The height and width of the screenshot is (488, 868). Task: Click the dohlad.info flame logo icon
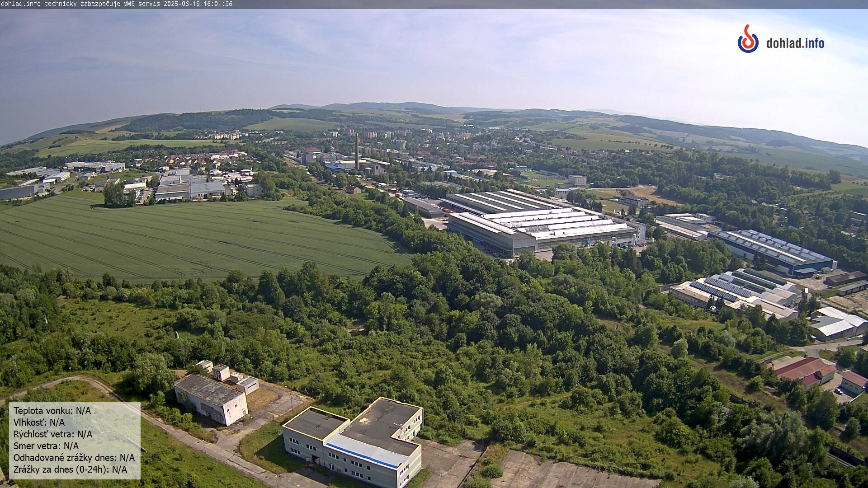(x=748, y=39)
